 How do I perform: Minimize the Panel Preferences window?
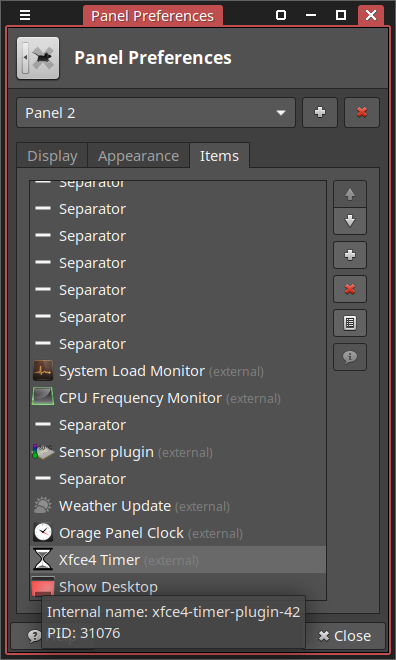[x=311, y=16]
